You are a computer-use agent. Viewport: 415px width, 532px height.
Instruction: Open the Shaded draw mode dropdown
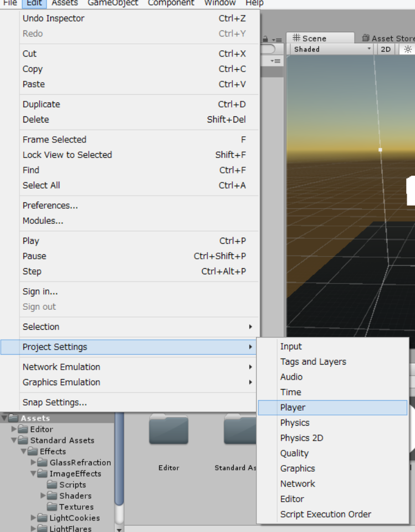tap(331, 49)
